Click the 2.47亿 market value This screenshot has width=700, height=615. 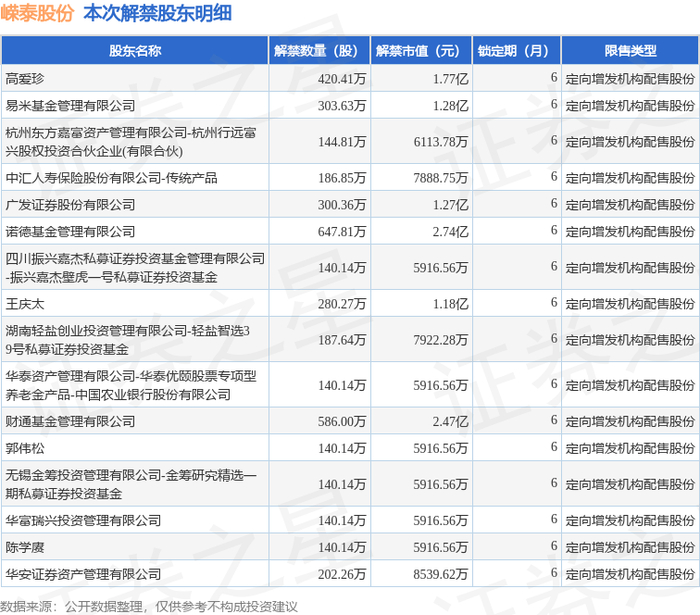450,421
